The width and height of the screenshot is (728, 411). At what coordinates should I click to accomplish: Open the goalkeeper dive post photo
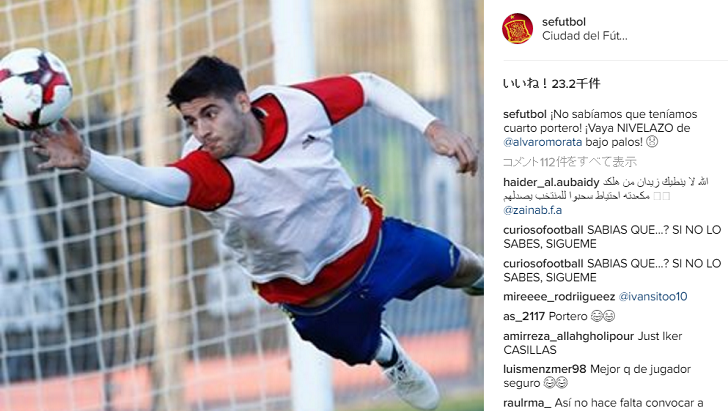(241, 205)
